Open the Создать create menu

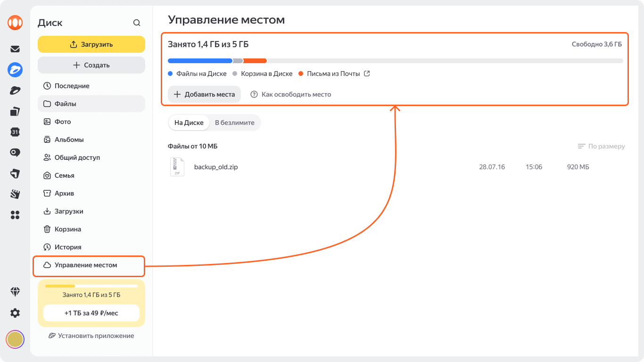(x=91, y=65)
